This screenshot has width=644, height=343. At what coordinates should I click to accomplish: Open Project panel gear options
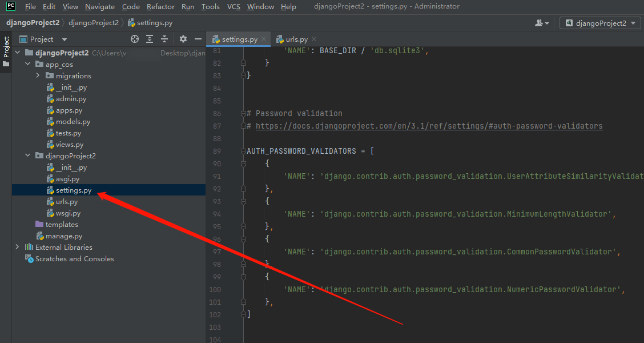[x=183, y=39]
